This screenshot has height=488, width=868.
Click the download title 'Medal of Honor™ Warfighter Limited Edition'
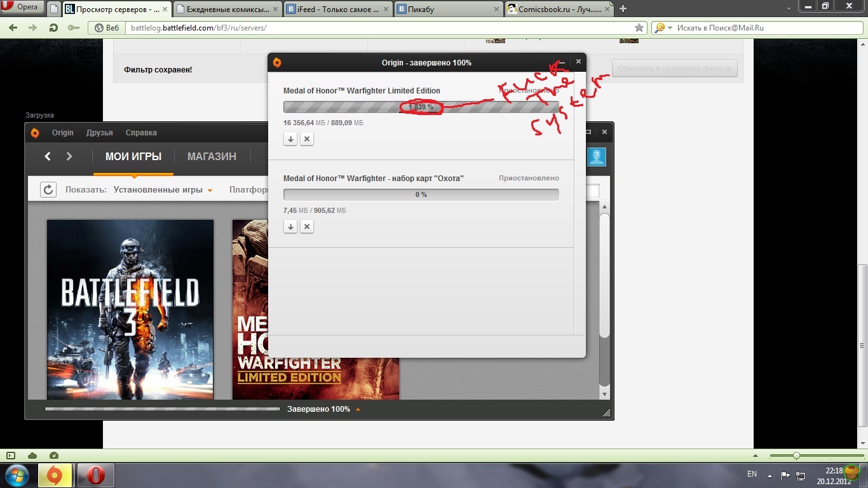pyautogui.click(x=362, y=91)
